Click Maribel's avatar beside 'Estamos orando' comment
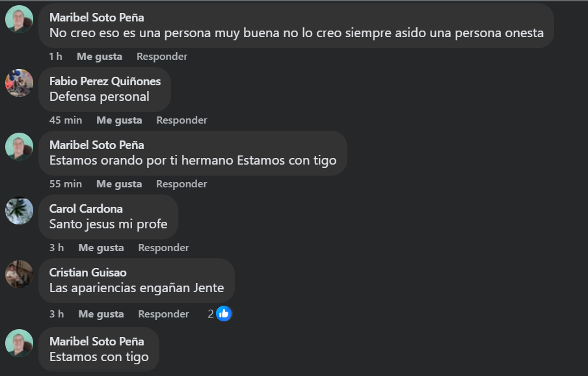The height and width of the screenshot is (376, 588). [x=19, y=146]
